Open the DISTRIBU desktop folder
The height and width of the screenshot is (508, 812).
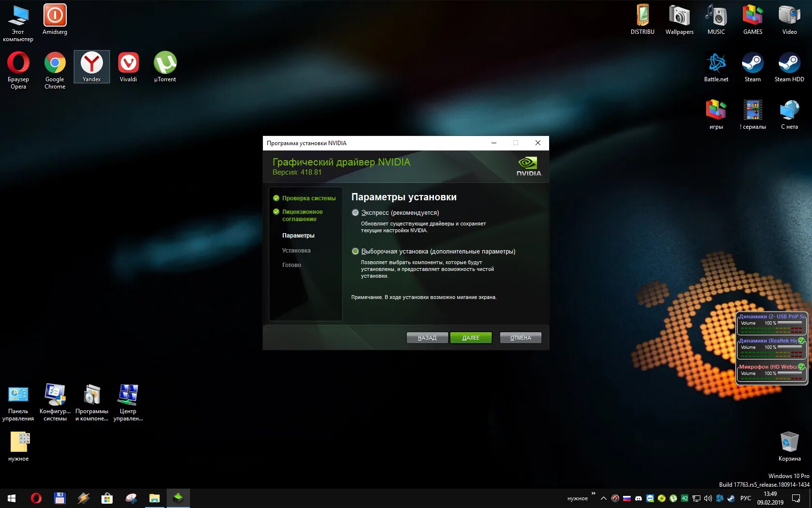643,20
